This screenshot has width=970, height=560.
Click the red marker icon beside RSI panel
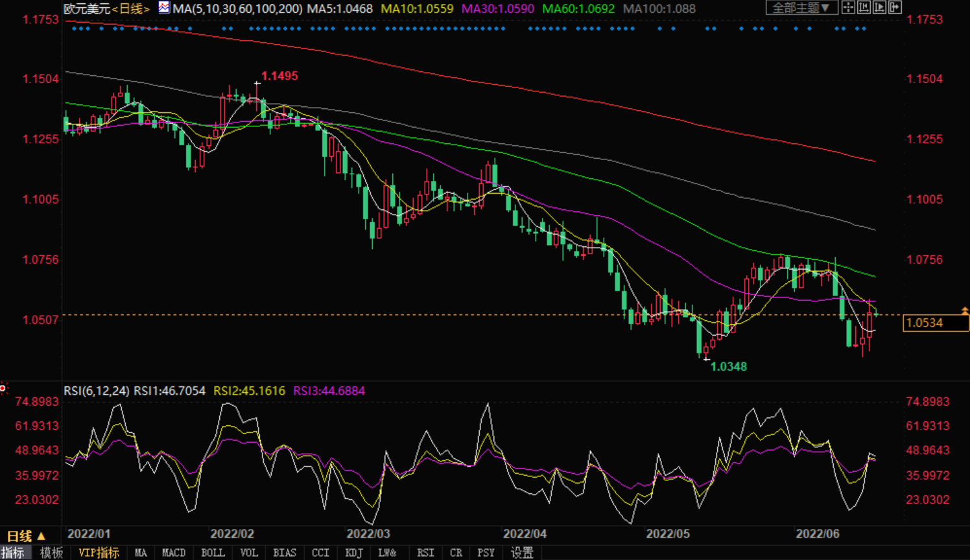pyautogui.click(x=3, y=388)
